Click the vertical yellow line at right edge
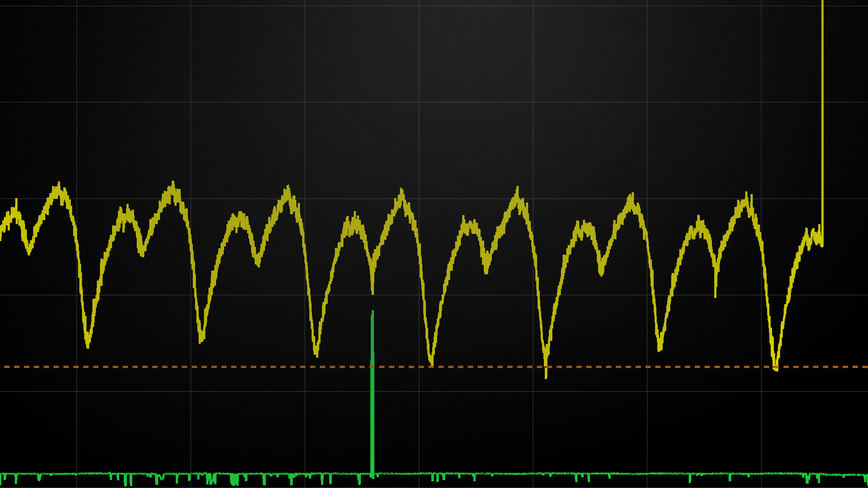This screenshot has height=488, width=868. point(822,112)
